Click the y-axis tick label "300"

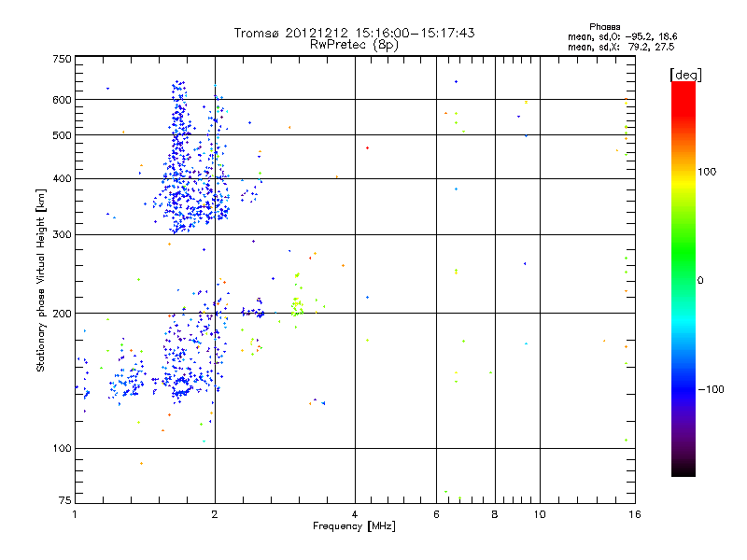tap(62, 234)
